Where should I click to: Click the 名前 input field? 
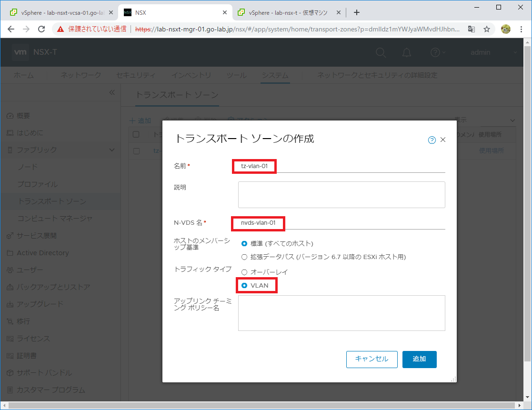click(341, 166)
